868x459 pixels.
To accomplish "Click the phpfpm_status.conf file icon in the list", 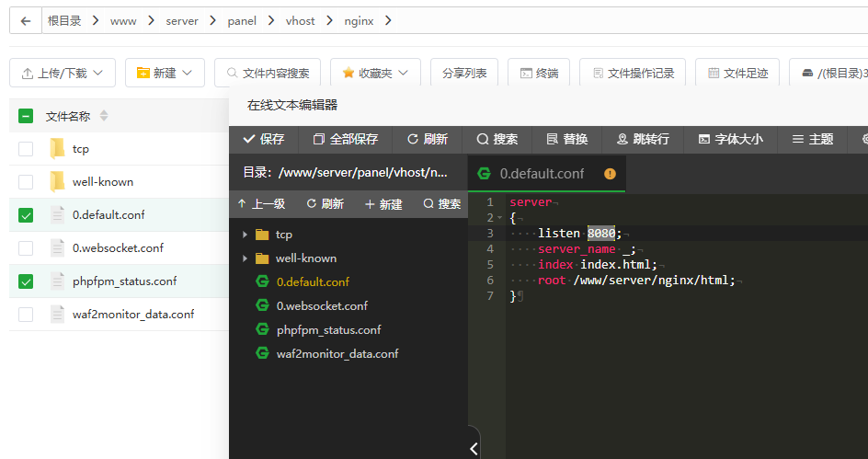I will click(x=58, y=281).
